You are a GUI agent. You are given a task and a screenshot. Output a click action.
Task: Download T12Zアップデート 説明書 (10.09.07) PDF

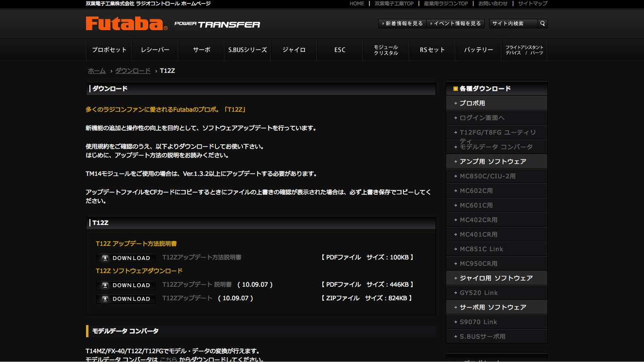[126, 285]
